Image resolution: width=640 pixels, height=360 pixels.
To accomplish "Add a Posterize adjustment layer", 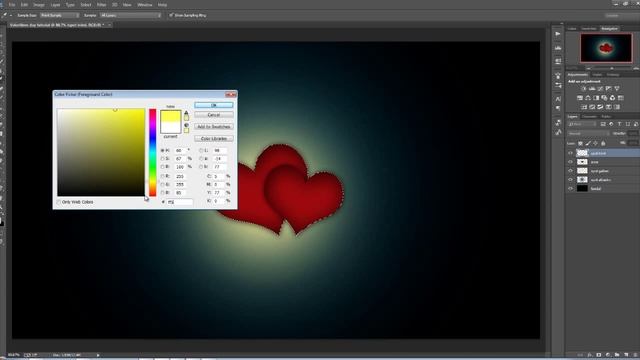I will [x=592, y=107].
